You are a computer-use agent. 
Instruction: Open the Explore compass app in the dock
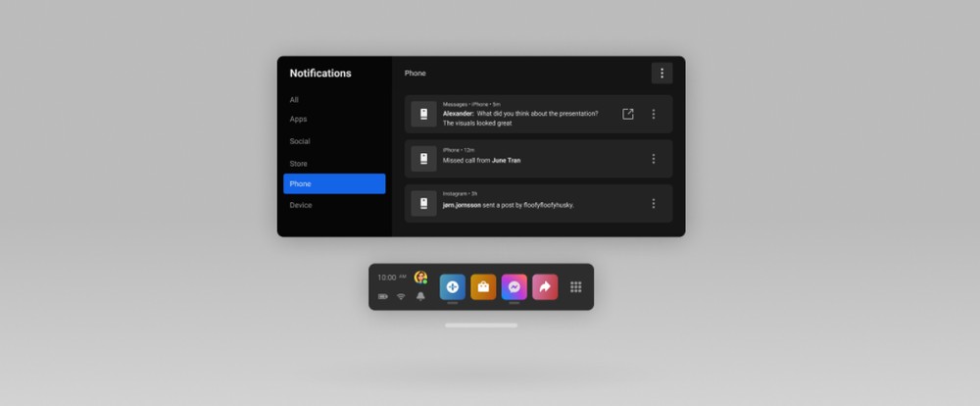(453, 287)
